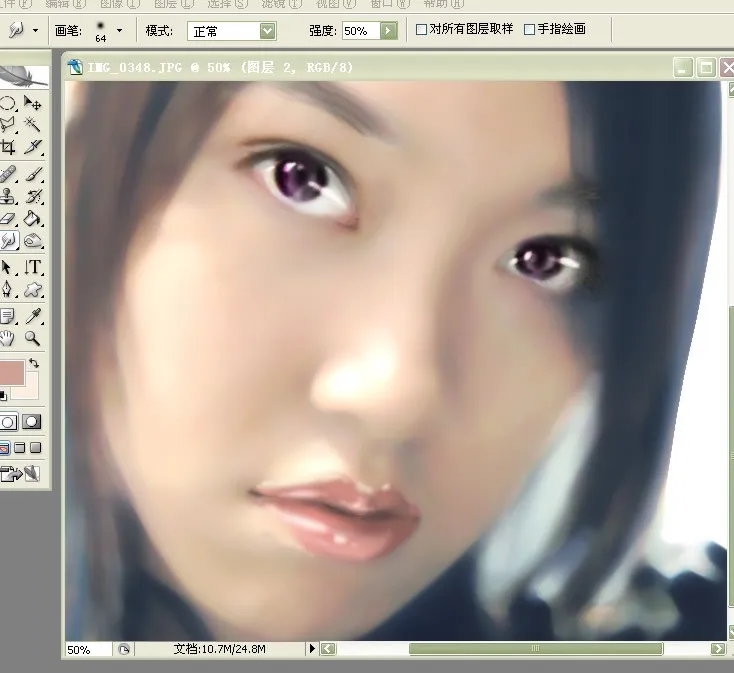The height and width of the screenshot is (673, 734).
Task: Select the Magic Wand tool
Action: [x=33, y=125]
